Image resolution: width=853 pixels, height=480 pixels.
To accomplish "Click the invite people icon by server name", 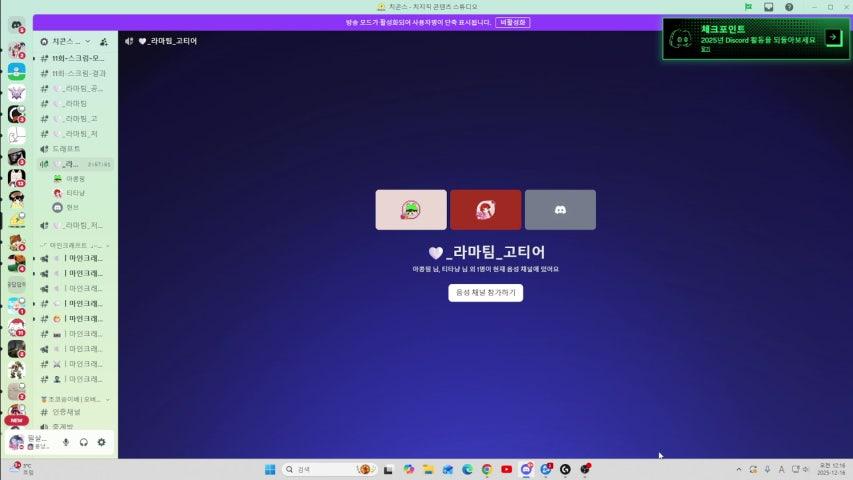I will [x=103, y=41].
